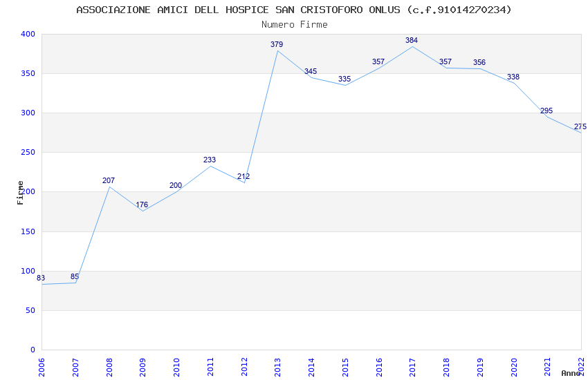The width and height of the screenshot is (588, 380).
Task: Select the data label 357 for 2016
Action: 378,61
